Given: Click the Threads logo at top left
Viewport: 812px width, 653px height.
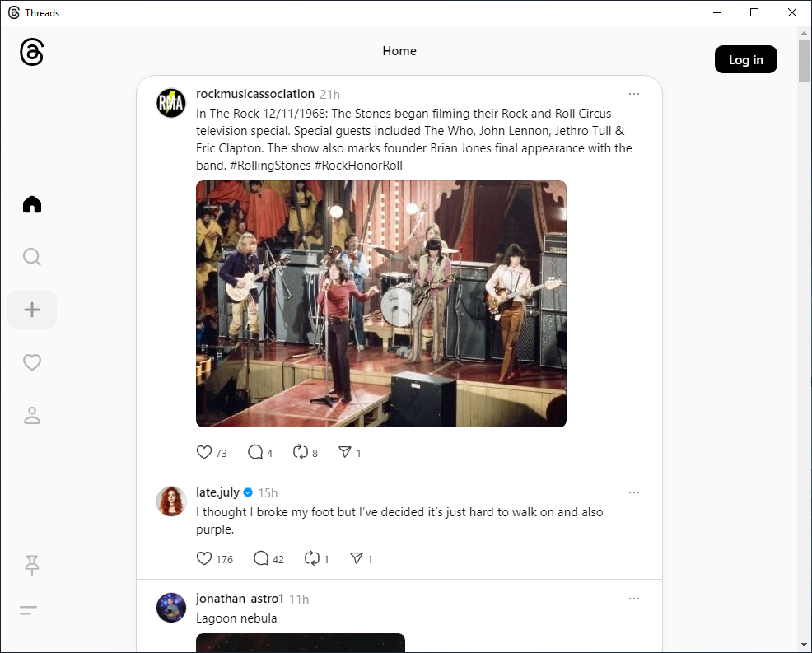Looking at the screenshot, I should pyautogui.click(x=31, y=51).
